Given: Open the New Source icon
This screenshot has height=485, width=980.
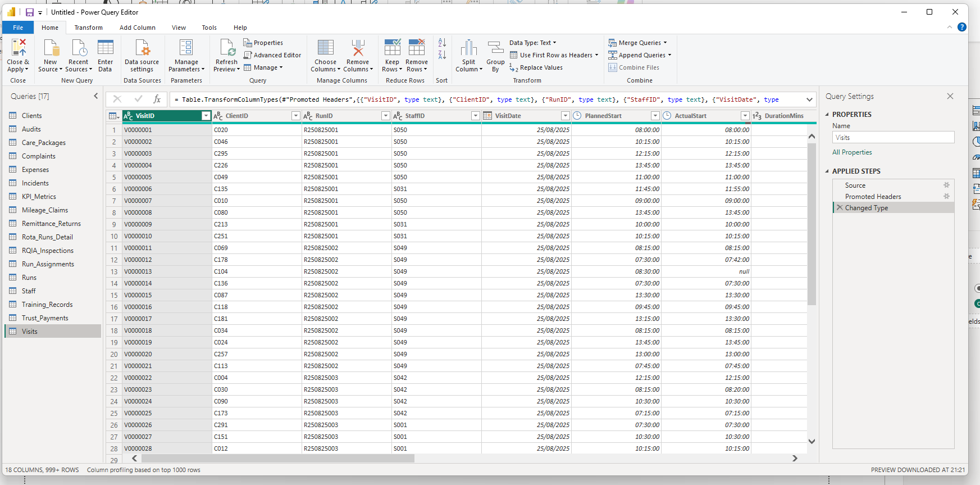Looking at the screenshot, I should [51, 48].
